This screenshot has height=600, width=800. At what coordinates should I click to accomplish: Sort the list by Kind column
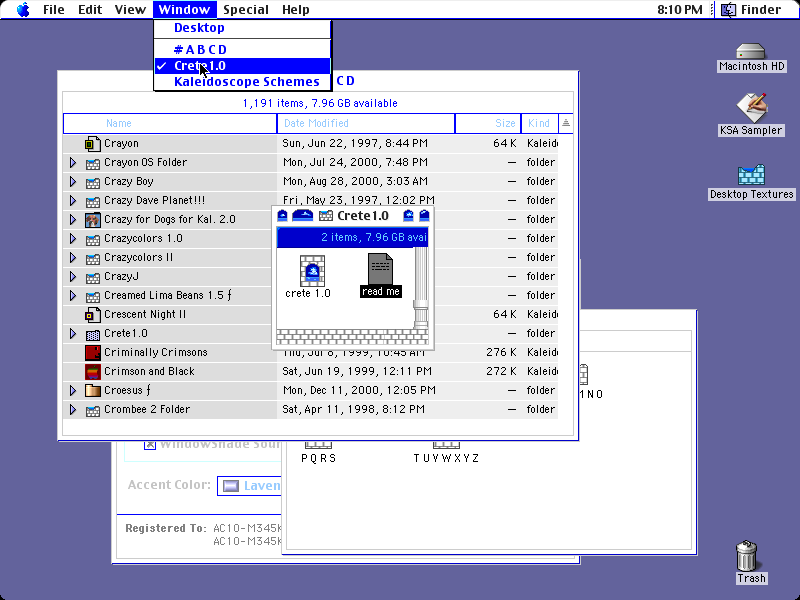point(540,123)
